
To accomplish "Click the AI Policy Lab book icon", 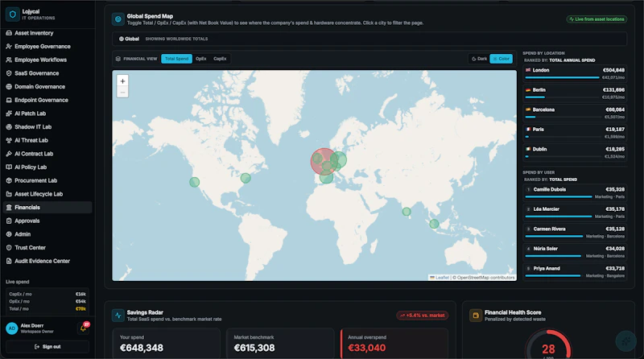I will click(x=9, y=167).
